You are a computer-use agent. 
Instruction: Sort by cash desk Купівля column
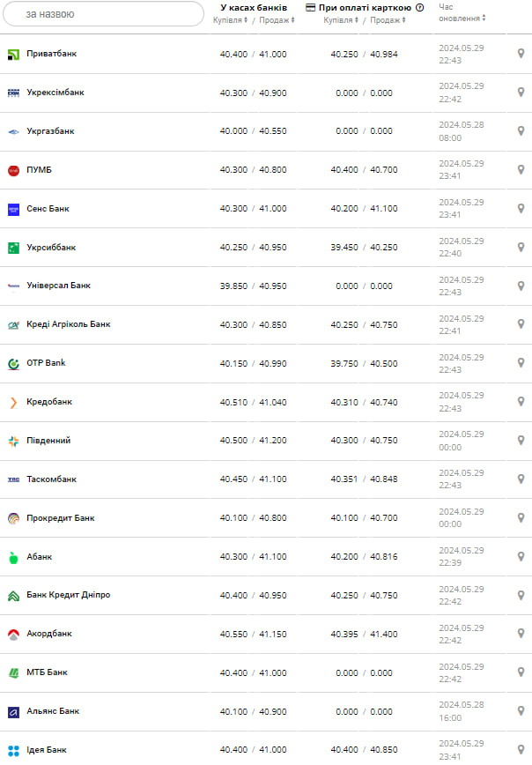coord(231,20)
